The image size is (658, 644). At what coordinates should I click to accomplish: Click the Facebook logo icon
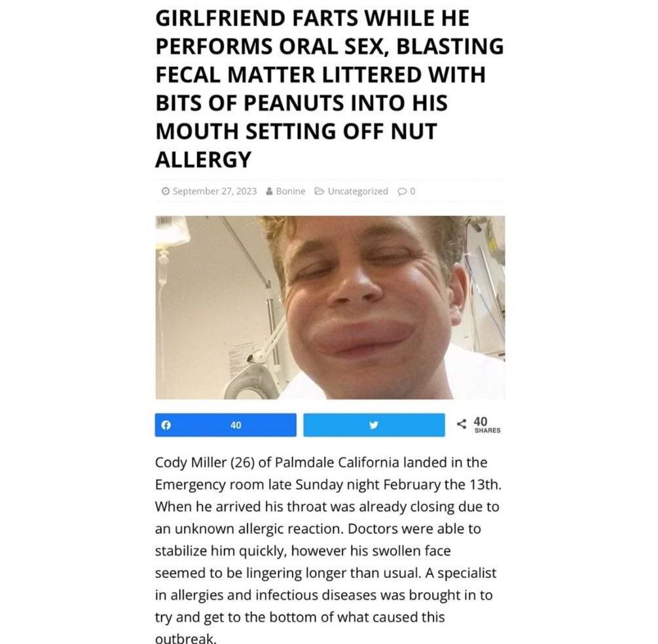point(166,425)
